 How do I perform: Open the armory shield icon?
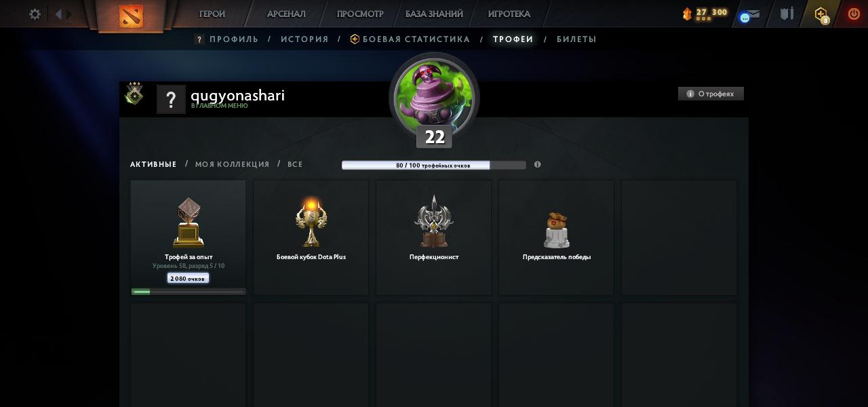coord(787,14)
